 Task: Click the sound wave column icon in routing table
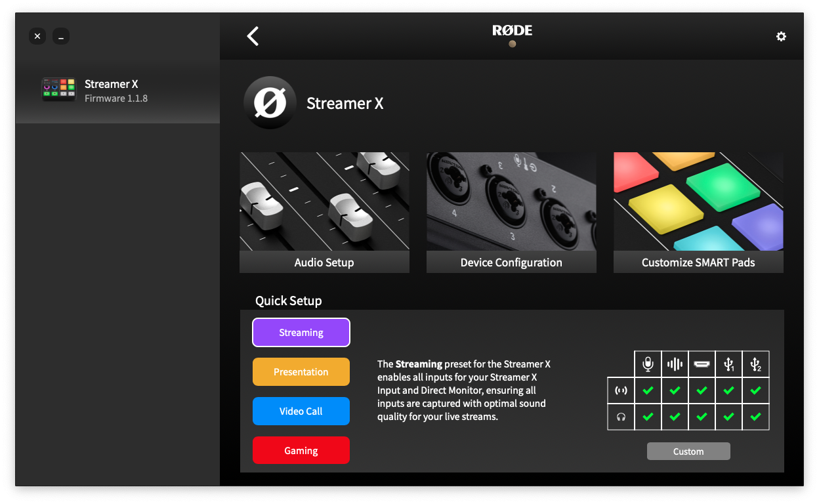pyautogui.click(x=675, y=364)
